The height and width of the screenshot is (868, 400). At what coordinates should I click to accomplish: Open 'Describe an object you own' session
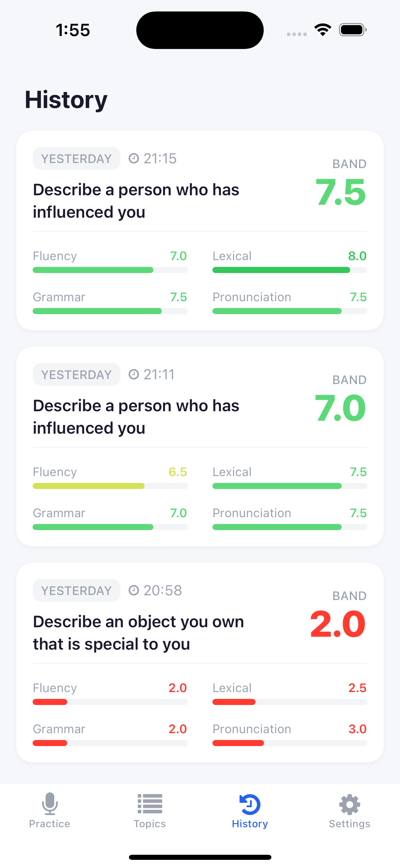click(138, 632)
